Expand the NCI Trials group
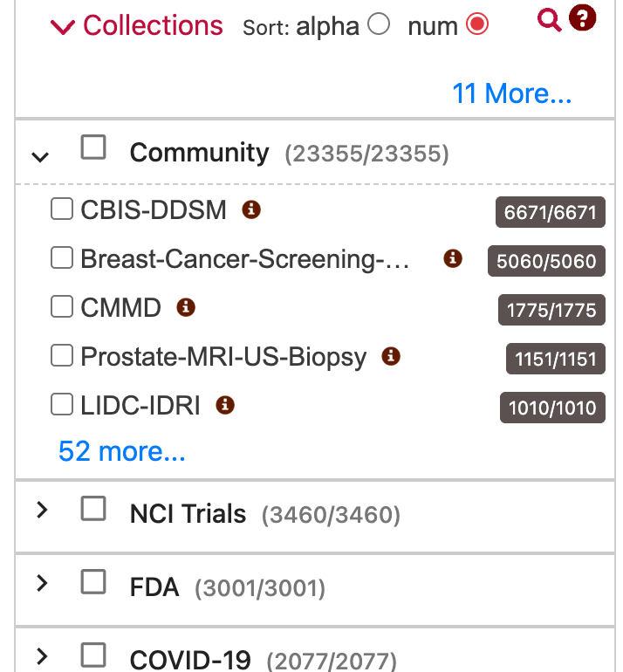This screenshot has height=672, width=623. [x=42, y=510]
